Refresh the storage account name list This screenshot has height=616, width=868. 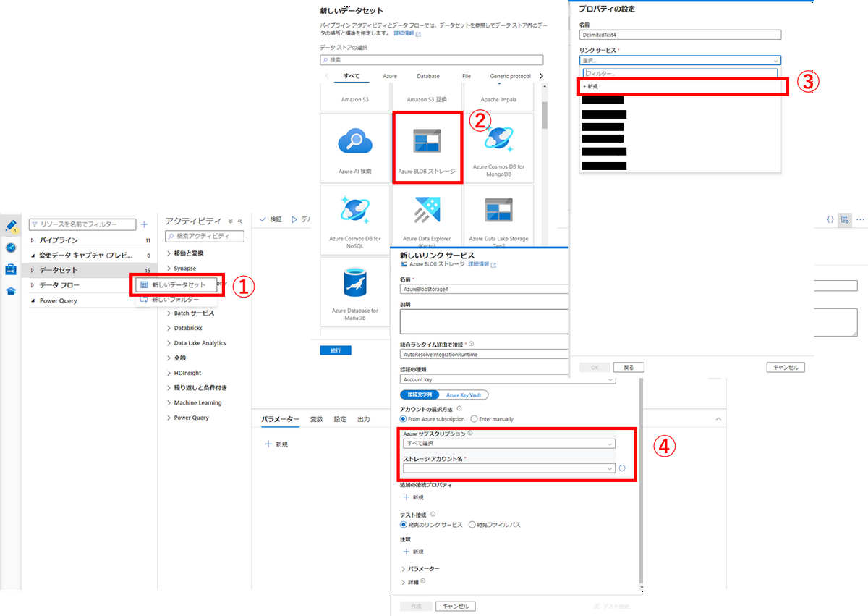(x=622, y=468)
